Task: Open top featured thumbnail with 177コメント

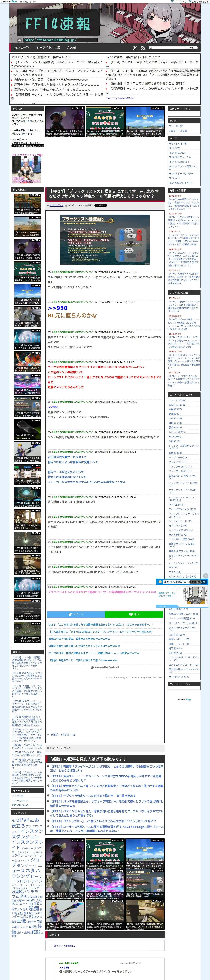Action: (x=65, y=122)
